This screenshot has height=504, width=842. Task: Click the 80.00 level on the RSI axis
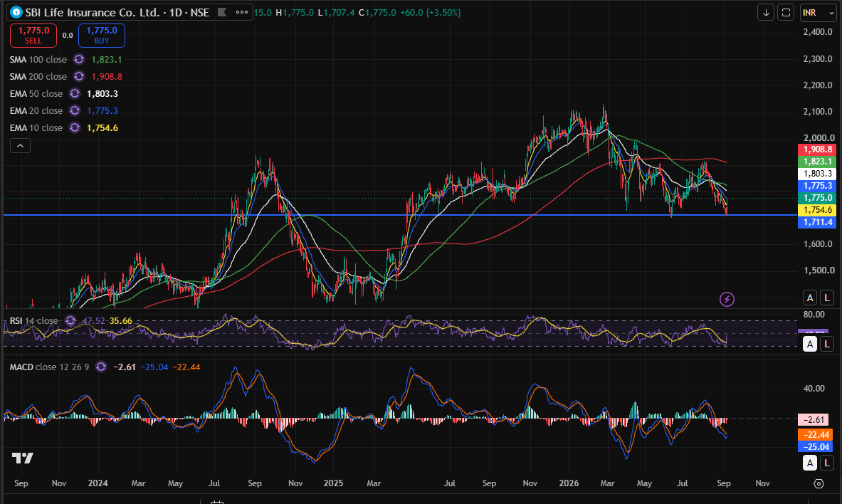click(814, 315)
